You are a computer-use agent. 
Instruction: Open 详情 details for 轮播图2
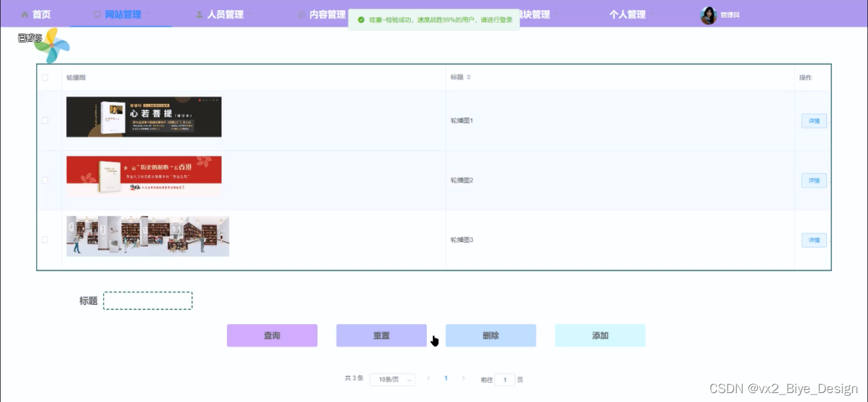[x=814, y=180]
